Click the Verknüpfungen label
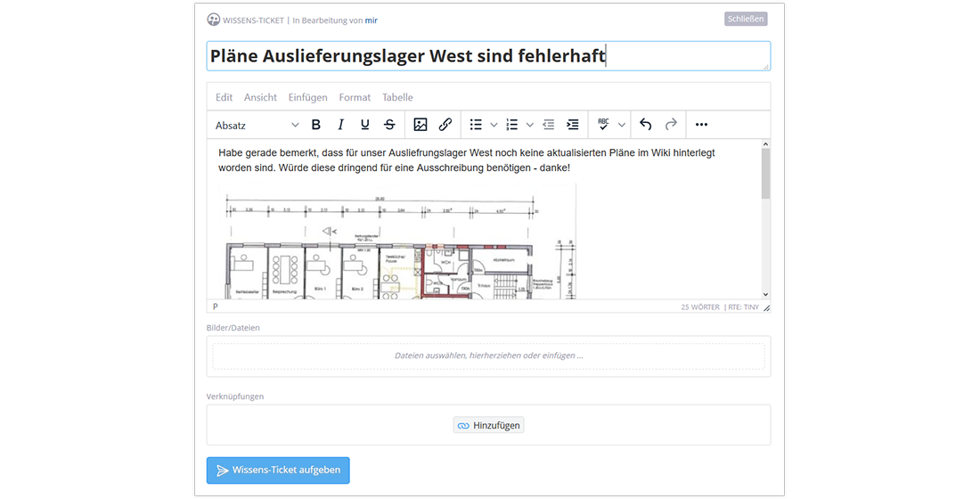The width and height of the screenshot is (980, 499). pyautogui.click(x=235, y=397)
